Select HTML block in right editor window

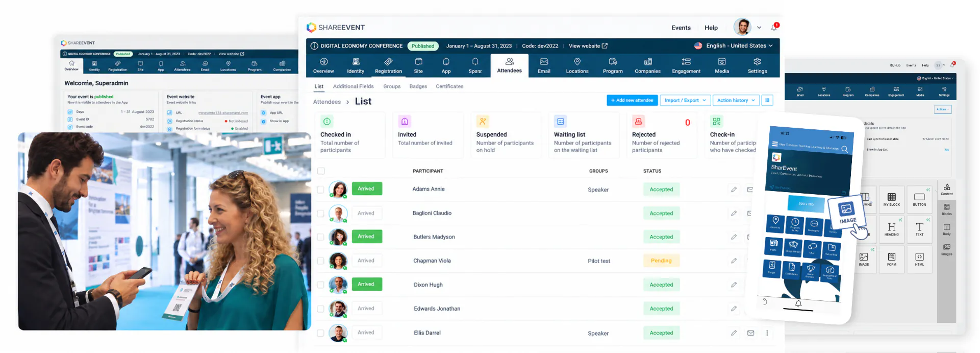click(x=919, y=259)
